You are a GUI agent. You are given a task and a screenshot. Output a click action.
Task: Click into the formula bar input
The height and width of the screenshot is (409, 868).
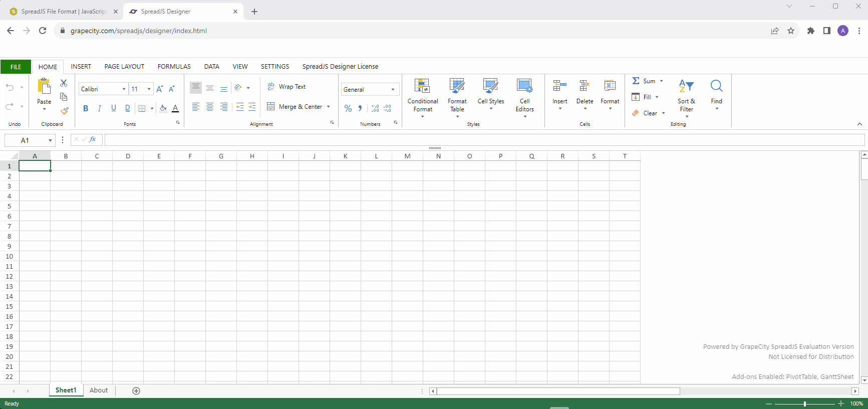tap(484, 140)
